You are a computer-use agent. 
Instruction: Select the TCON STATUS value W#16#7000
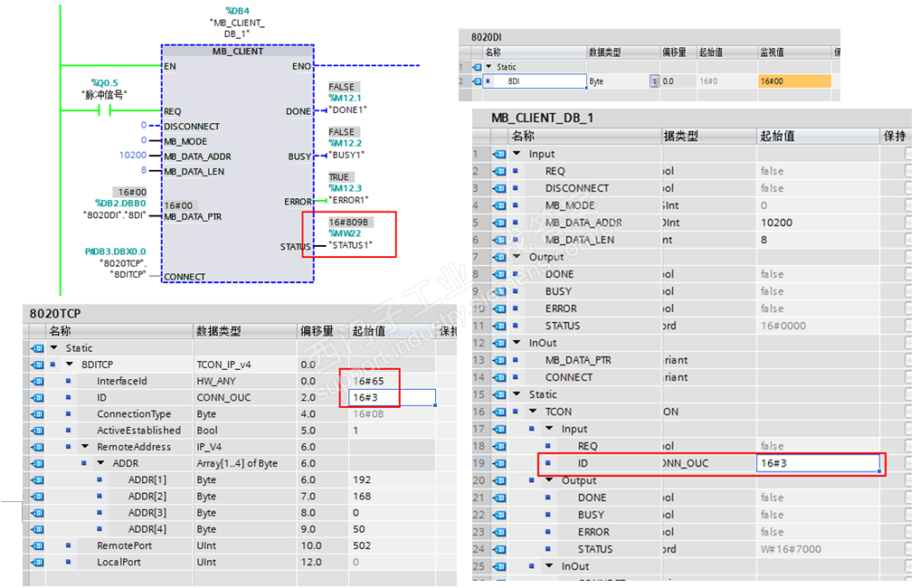pos(791,549)
